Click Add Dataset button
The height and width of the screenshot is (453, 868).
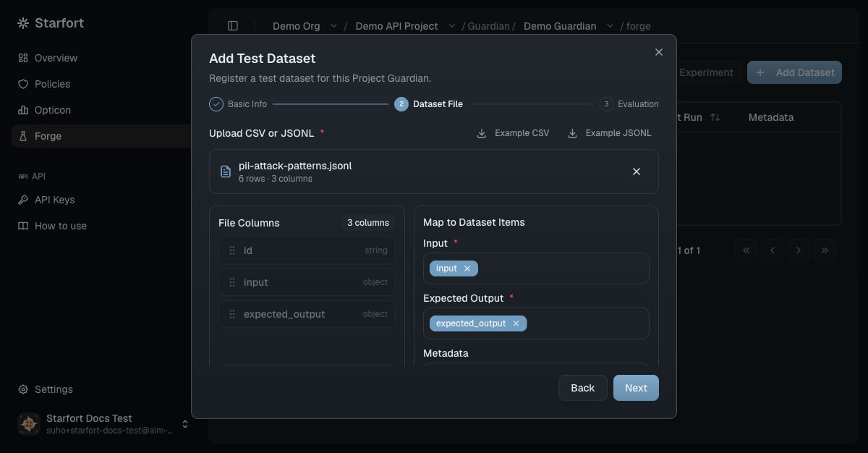794,72
